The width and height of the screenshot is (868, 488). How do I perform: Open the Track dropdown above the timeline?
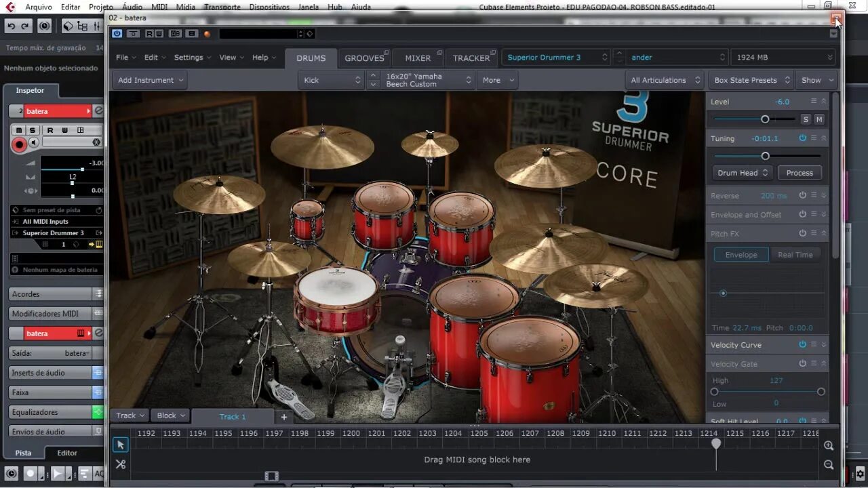coord(130,415)
